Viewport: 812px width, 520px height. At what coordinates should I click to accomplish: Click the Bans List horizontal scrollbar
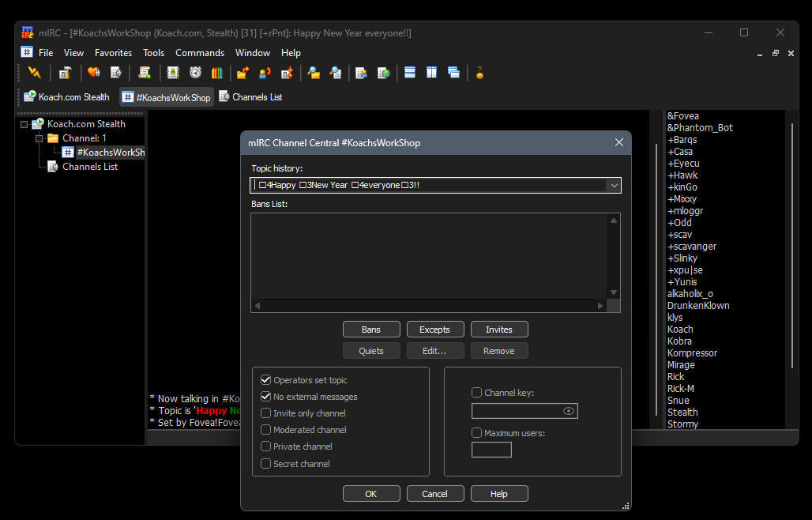pos(429,306)
